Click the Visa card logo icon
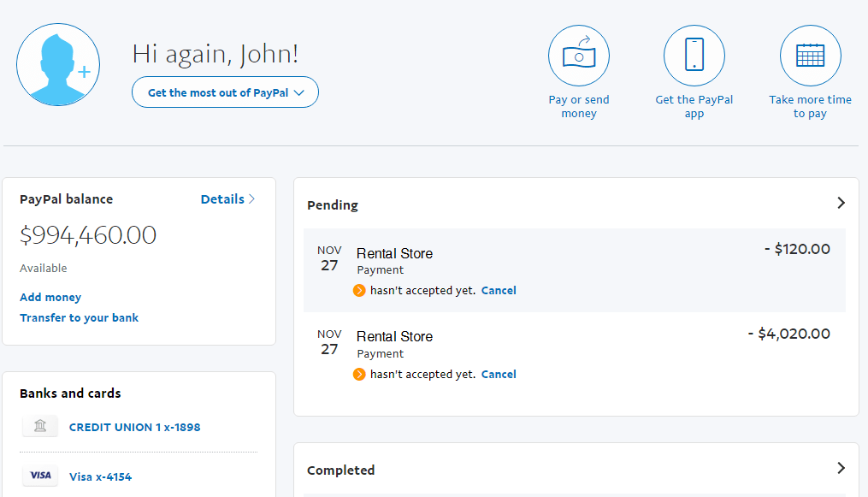 (x=40, y=476)
